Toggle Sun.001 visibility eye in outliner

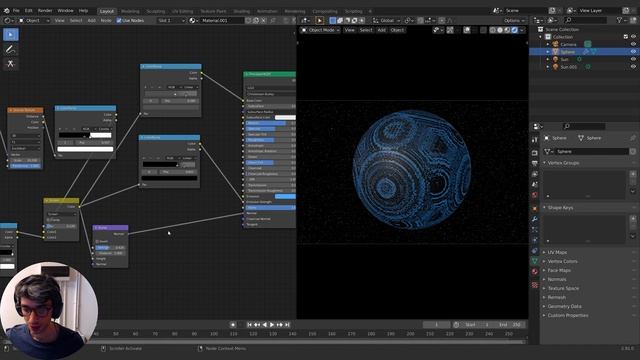(633, 67)
